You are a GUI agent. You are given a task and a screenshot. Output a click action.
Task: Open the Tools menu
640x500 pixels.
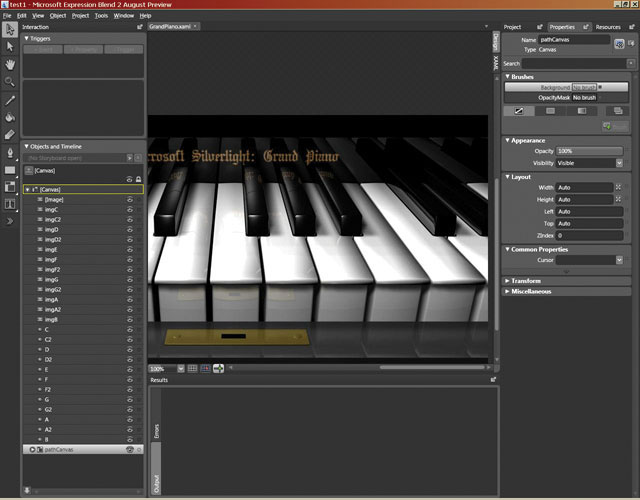[101, 16]
